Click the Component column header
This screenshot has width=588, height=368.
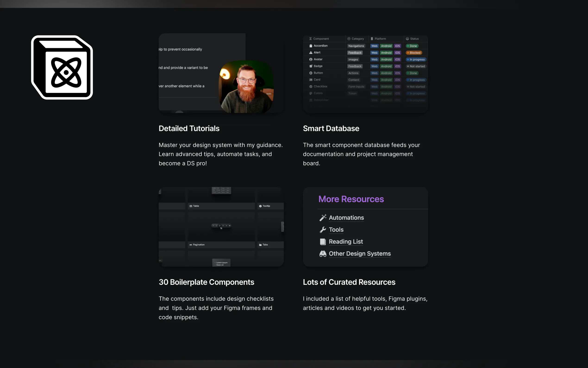click(x=321, y=39)
